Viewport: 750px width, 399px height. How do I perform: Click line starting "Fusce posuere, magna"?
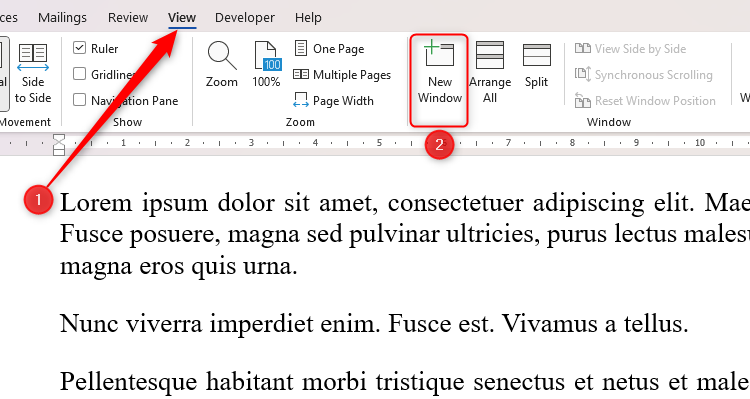[x=405, y=235]
